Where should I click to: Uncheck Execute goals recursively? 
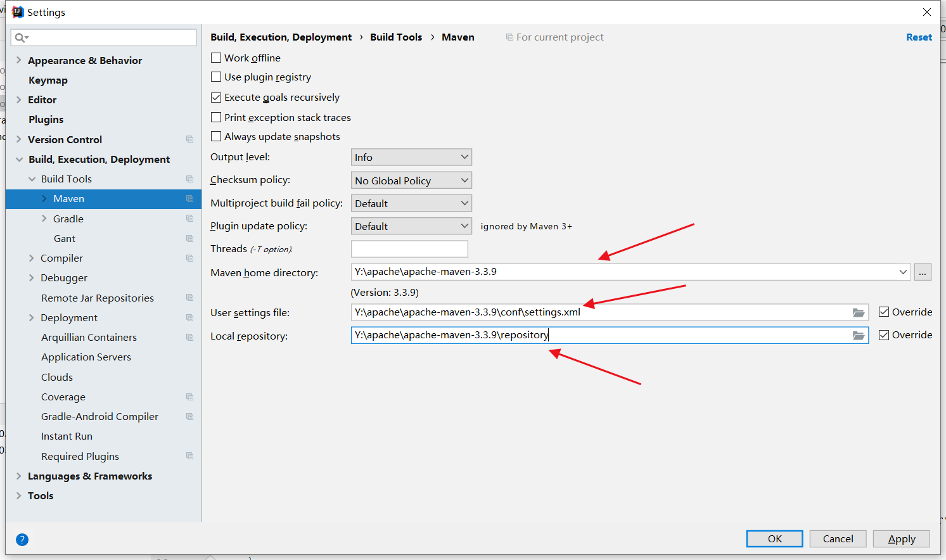(x=216, y=98)
